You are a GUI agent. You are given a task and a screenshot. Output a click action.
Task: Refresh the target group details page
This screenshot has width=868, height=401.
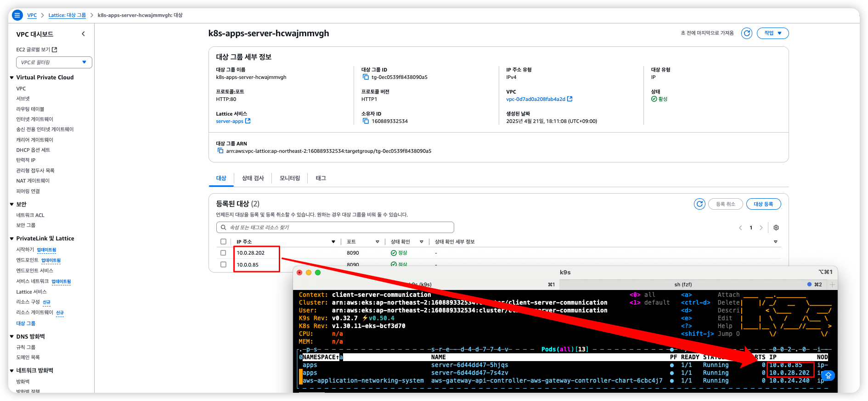click(747, 33)
